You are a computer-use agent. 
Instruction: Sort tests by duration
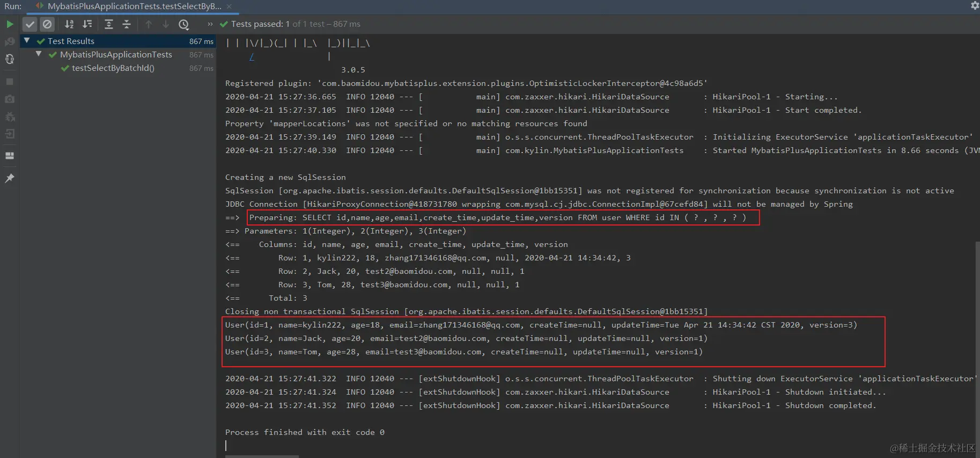(87, 24)
